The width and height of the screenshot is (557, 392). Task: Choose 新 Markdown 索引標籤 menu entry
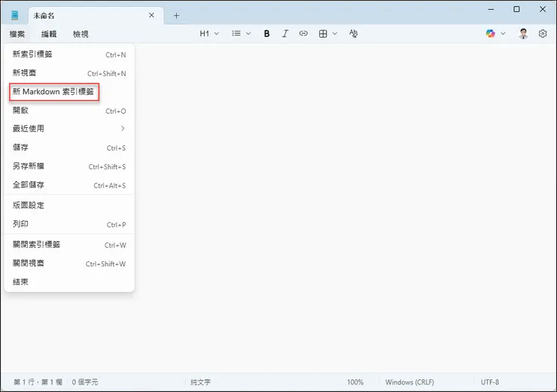(x=69, y=92)
